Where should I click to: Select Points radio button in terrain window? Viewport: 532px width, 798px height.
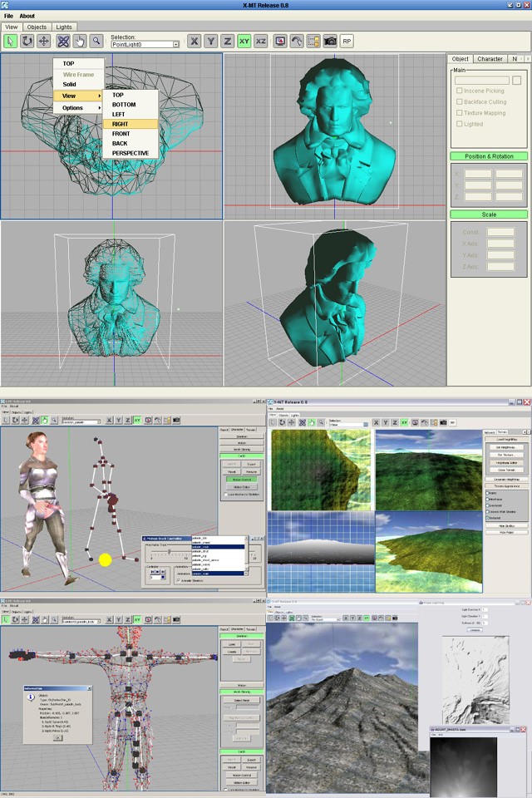pos(487,493)
